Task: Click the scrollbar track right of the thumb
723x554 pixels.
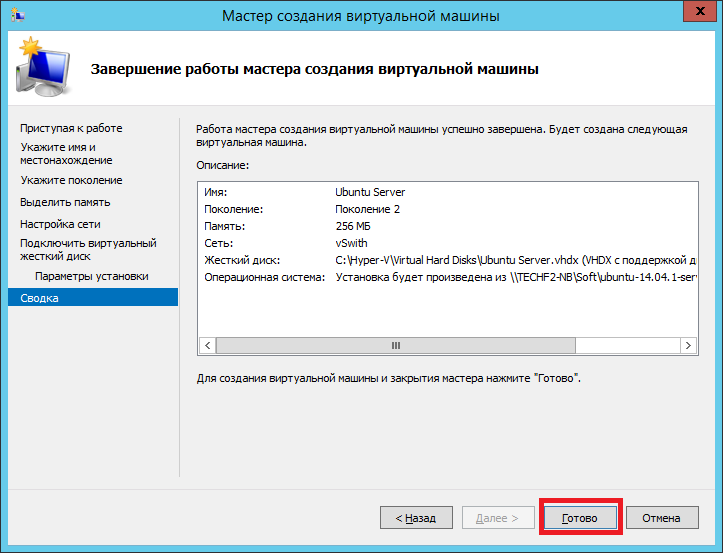Action: click(628, 346)
